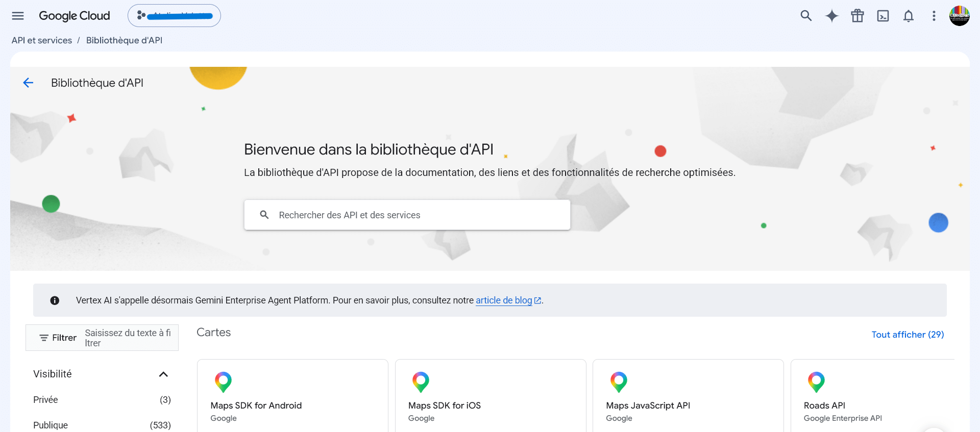Select the Privée visibility filter
The image size is (980, 432).
[102, 400]
